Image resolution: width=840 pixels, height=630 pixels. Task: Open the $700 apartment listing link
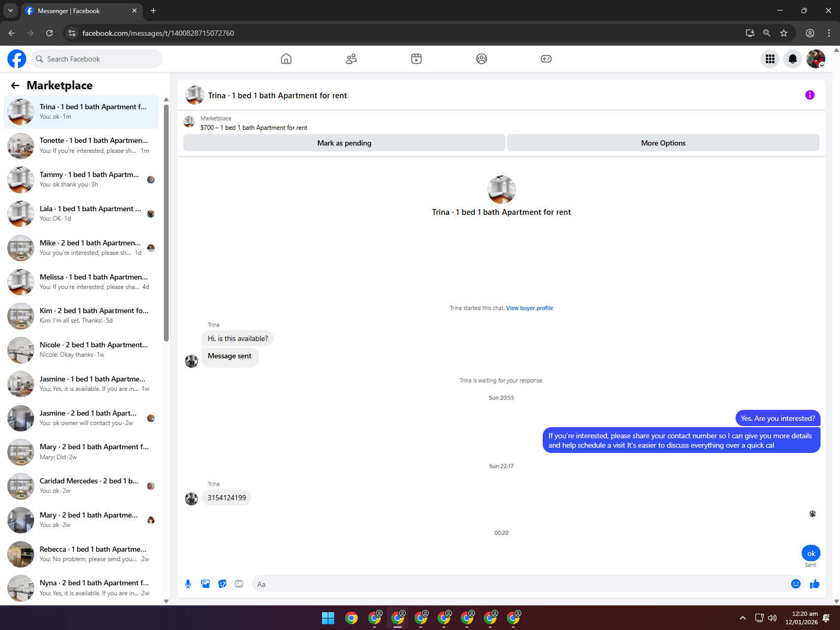tap(254, 128)
